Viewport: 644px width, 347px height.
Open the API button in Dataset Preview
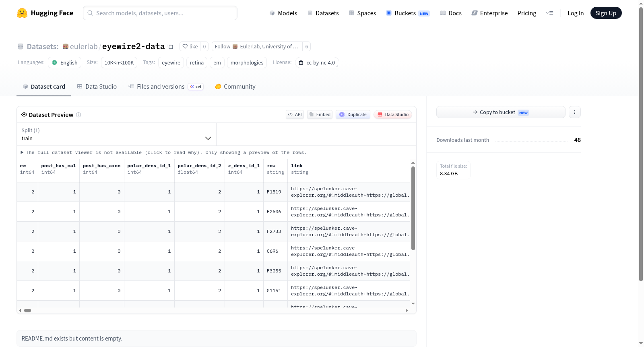click(x=295, y=114)
